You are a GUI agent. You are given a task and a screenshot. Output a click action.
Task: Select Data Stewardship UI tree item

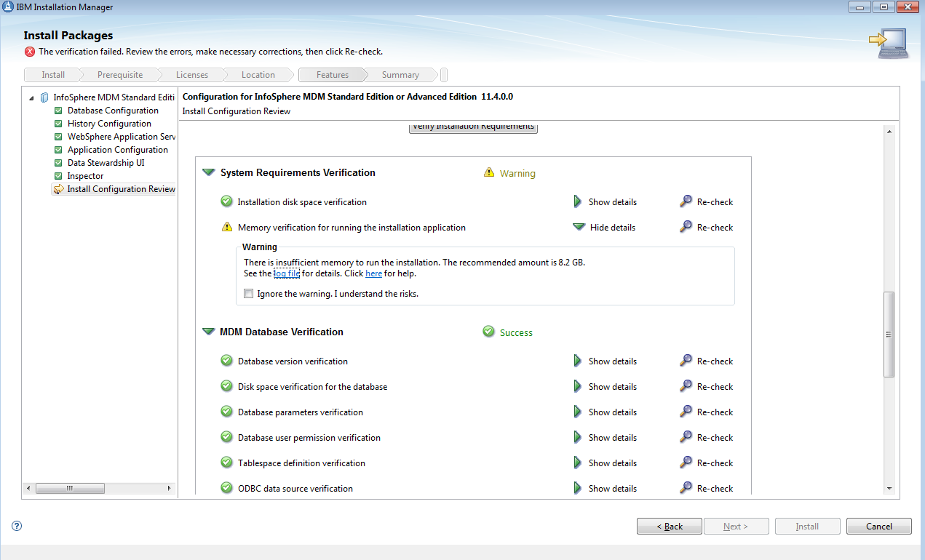click(106, 163)
